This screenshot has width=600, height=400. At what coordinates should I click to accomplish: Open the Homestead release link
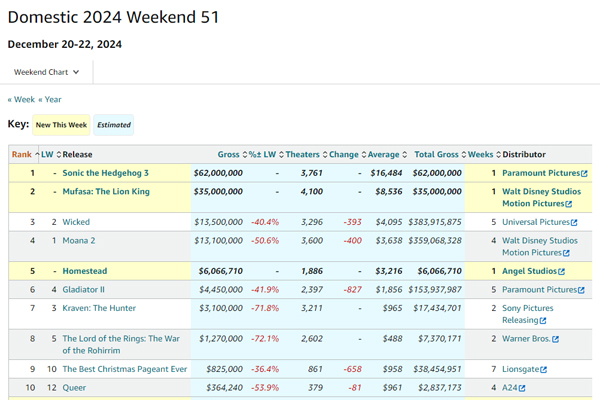click(x=85, y=271)
